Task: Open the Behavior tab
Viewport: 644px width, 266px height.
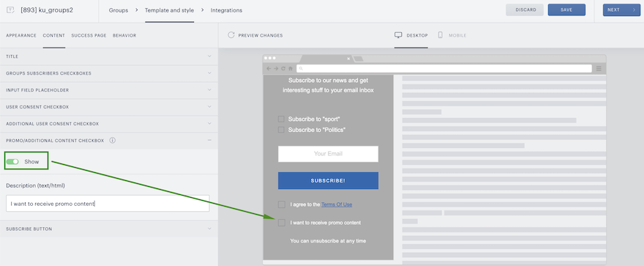Action: point(124,35)
